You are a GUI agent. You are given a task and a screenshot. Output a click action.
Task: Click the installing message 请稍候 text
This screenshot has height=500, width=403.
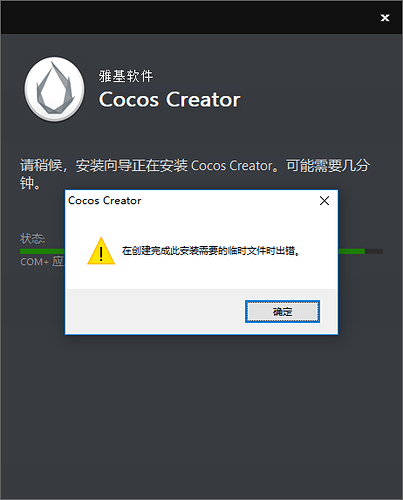click(x=41, y=165)
